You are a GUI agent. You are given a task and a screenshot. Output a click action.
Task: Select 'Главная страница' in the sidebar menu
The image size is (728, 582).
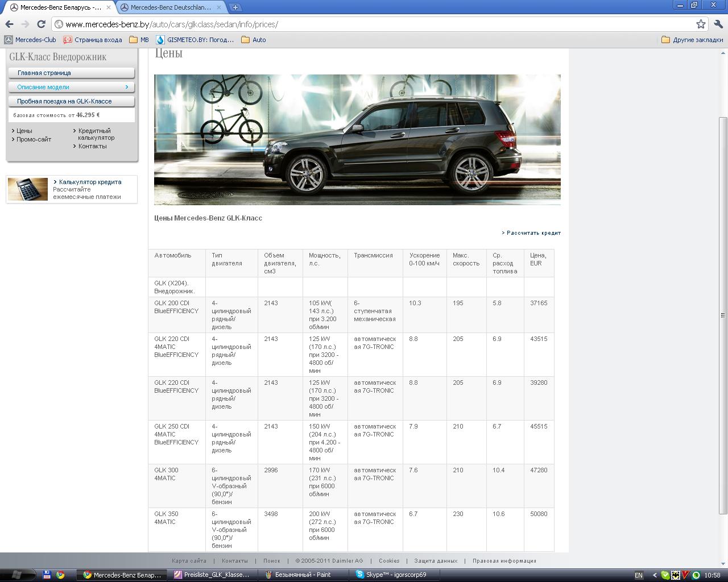pos(72,73)
